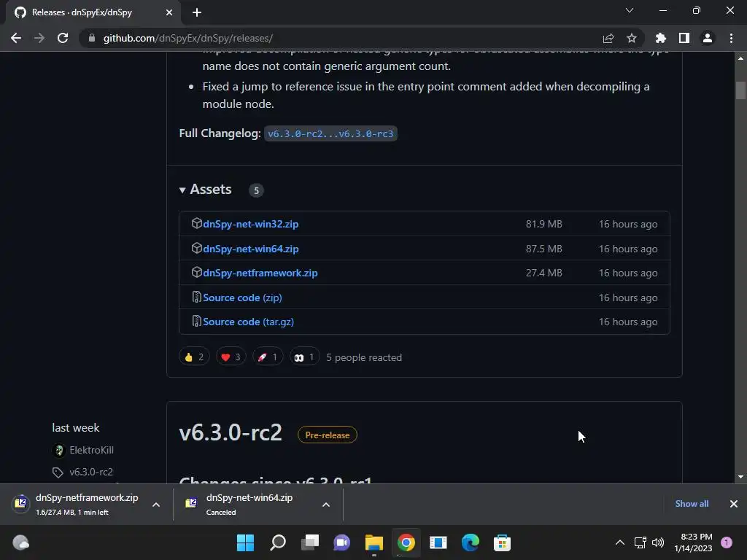Click the 81.9 MB file size
Viewport: 747px width, 560px height.
click(544, 224)
